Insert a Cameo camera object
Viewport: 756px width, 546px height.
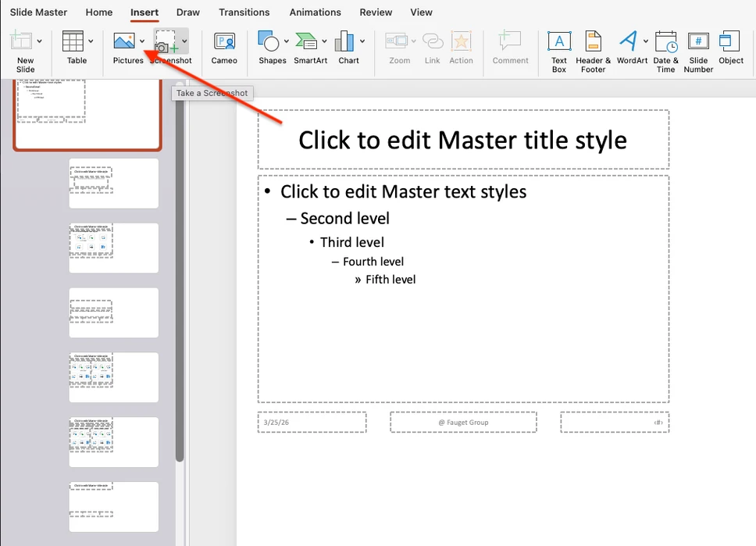224,48
